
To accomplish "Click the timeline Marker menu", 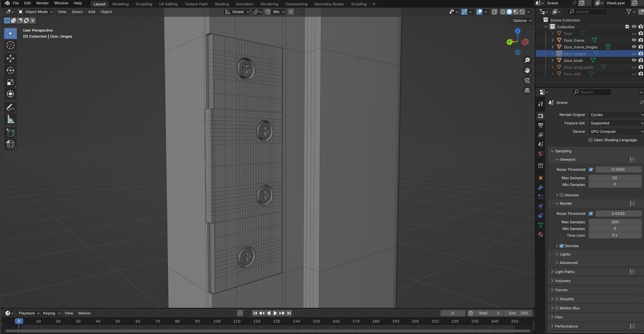I will pyautogui.click(x=84, y=313).
